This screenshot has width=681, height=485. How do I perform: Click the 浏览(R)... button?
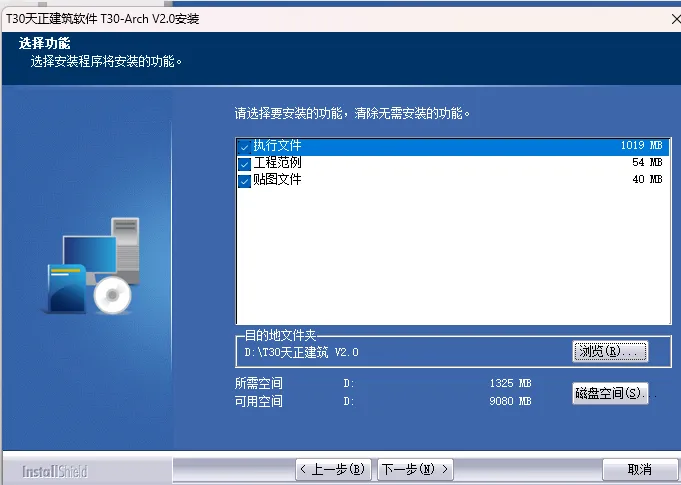click(x=610, y=351)
